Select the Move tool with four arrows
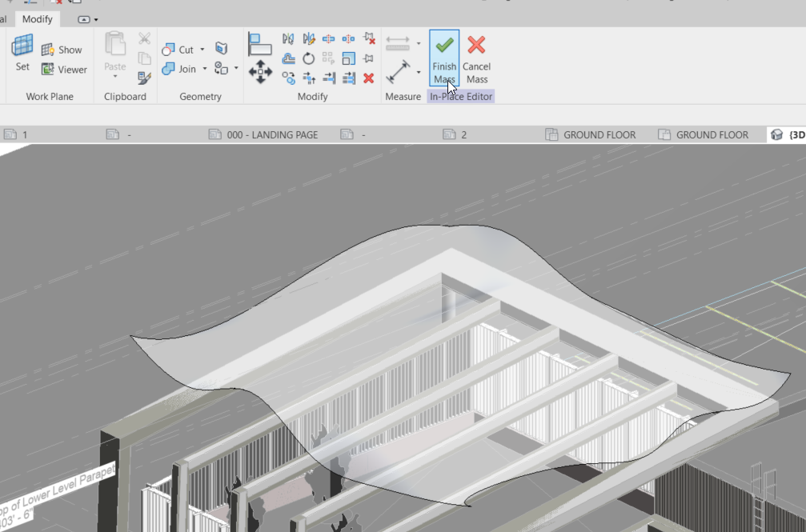Screen dimensions: 806x532 coord(260,72)
